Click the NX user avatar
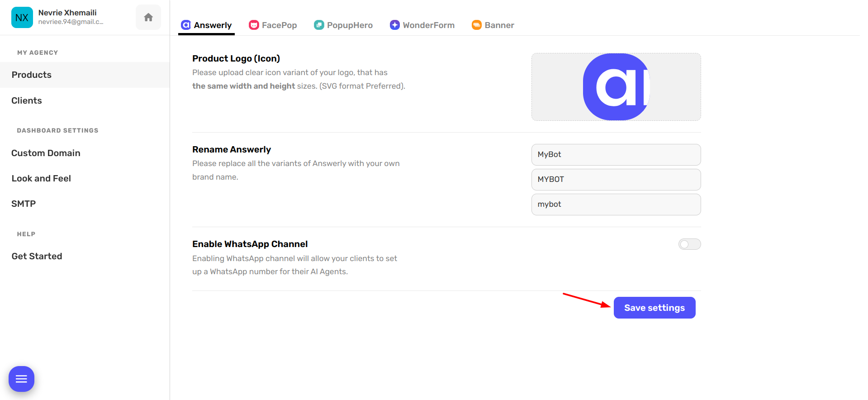Image resolution: width=868 pixels, height=400 pixels. pyautogui.click(x=22, y=18)
